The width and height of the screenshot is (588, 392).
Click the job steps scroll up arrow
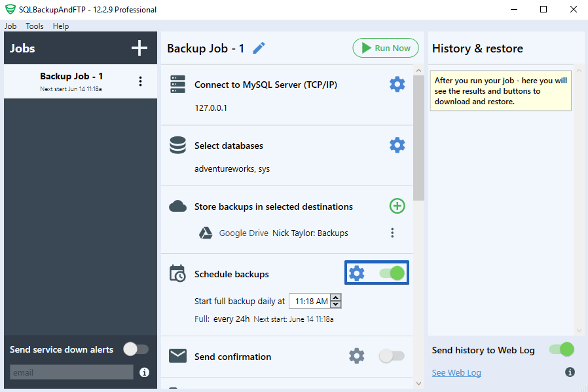click(x=418, y=70)
